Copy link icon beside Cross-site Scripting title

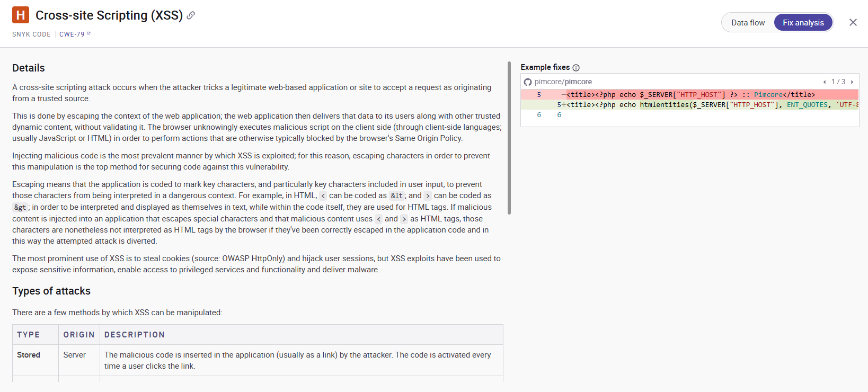tap(191, 15)
